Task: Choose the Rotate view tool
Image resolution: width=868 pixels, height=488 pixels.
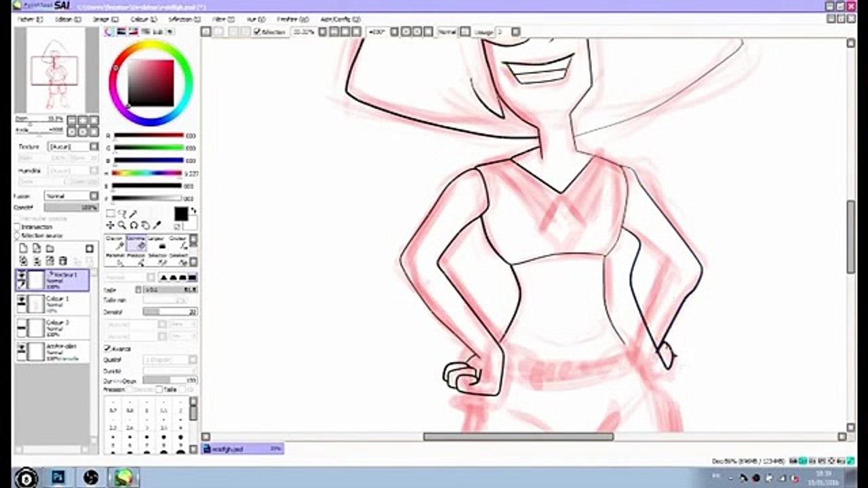Action: (134, 226)
